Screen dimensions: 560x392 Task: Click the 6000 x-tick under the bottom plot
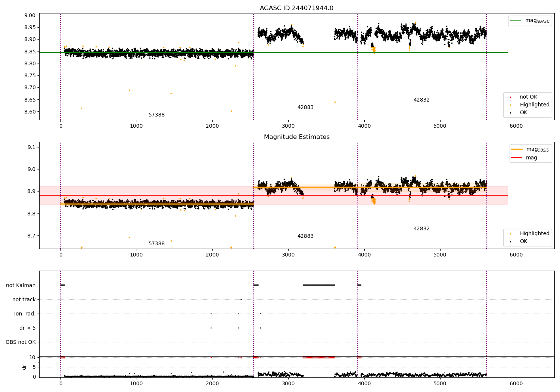tap(516, 384)
